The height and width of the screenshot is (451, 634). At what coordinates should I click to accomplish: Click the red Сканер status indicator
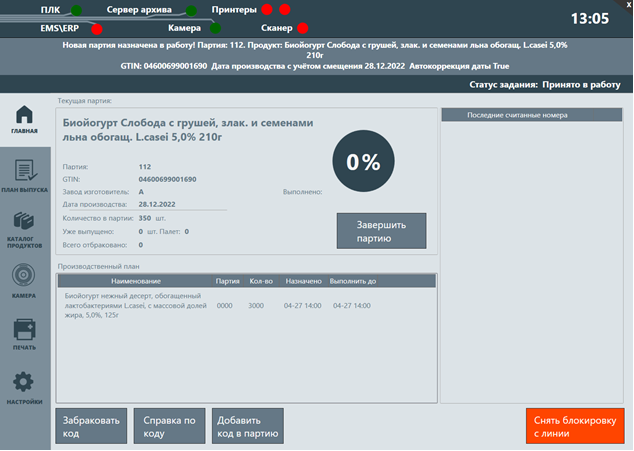(302, 28)
